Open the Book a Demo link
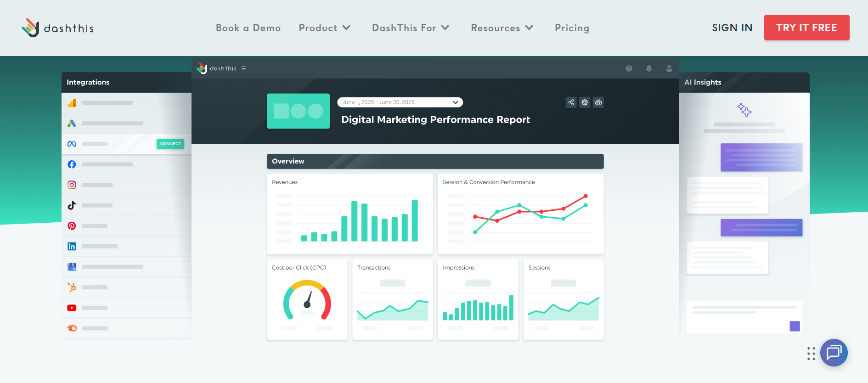This screenshot has height=383, width=868. (x=248, y=28)
